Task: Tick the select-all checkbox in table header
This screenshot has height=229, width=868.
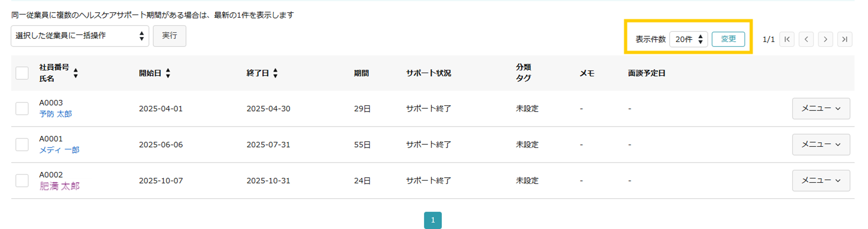Action: click(x=22, y=73)
